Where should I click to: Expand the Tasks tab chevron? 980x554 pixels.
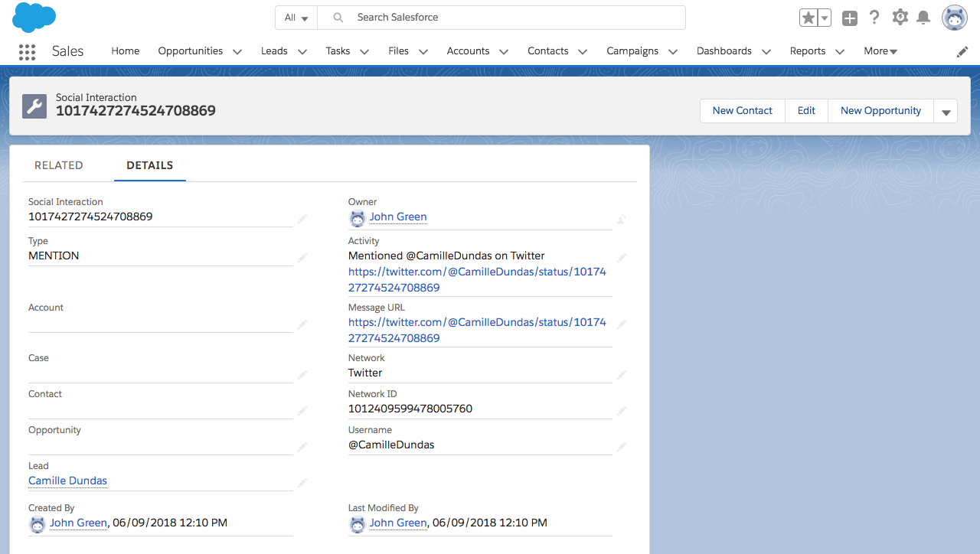(x=364, y=52)
